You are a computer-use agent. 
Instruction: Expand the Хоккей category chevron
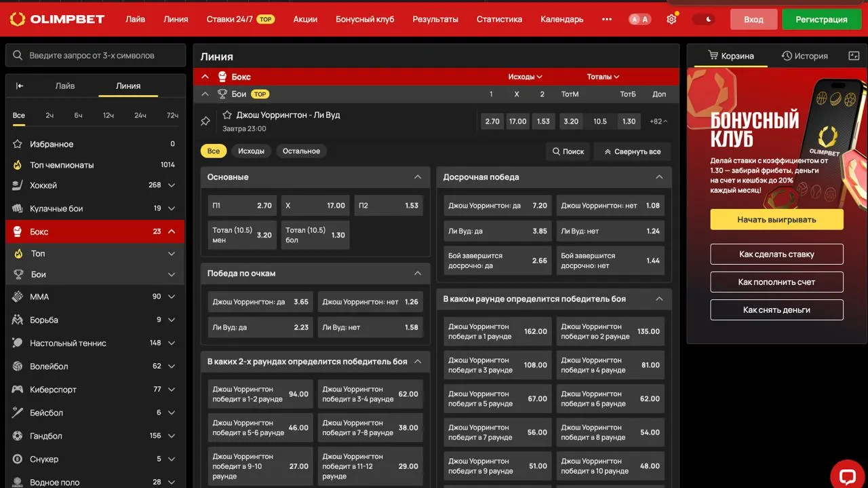pos(172,185)
